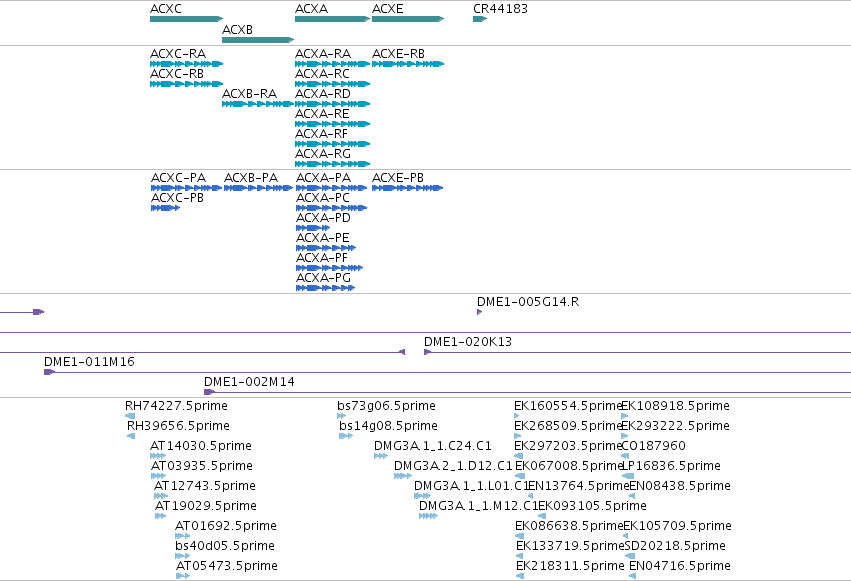Open EST EN13764.5prime
This screenshot has height=581, width=851.
coord(531,497)
